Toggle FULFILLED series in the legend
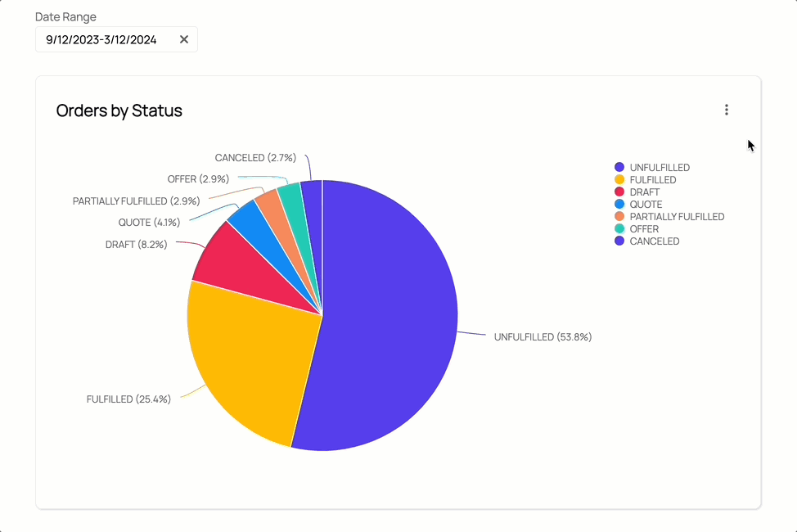This screenshot has width=797, height=532. 653,180
